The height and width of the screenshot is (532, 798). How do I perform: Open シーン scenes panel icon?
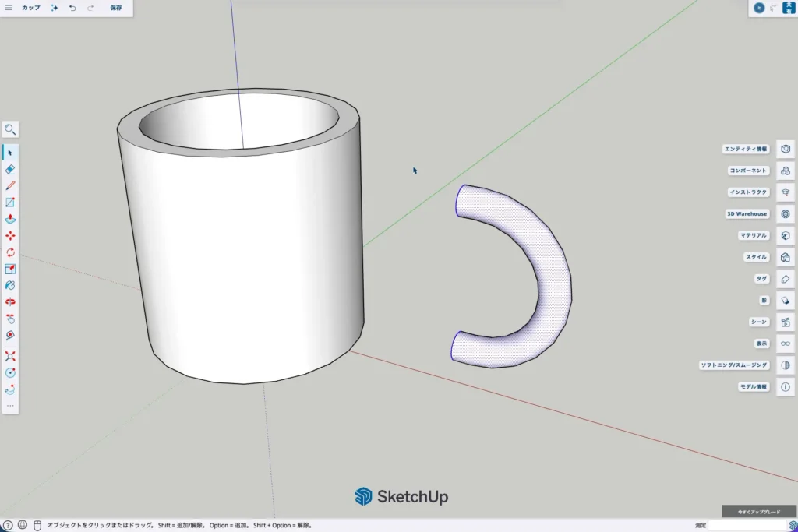coord(786,322)
